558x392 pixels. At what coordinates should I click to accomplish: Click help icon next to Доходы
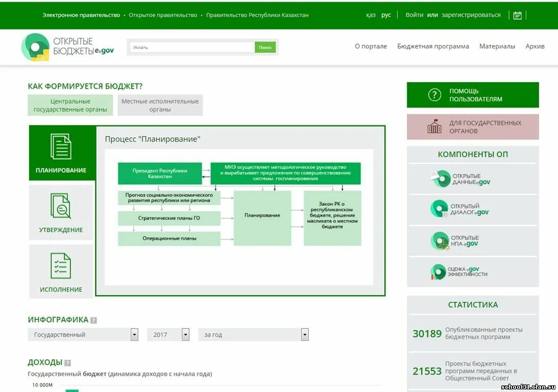click(67, 363)
